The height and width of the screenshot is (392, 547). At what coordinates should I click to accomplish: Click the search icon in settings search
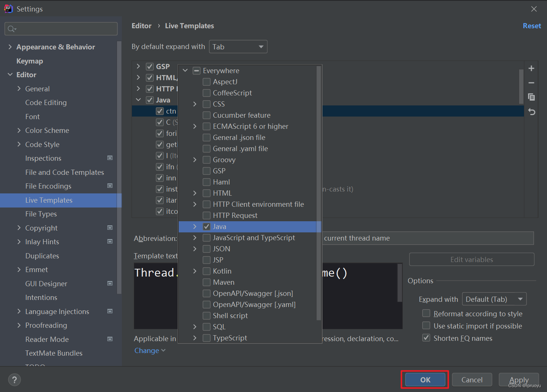[12, 29]
